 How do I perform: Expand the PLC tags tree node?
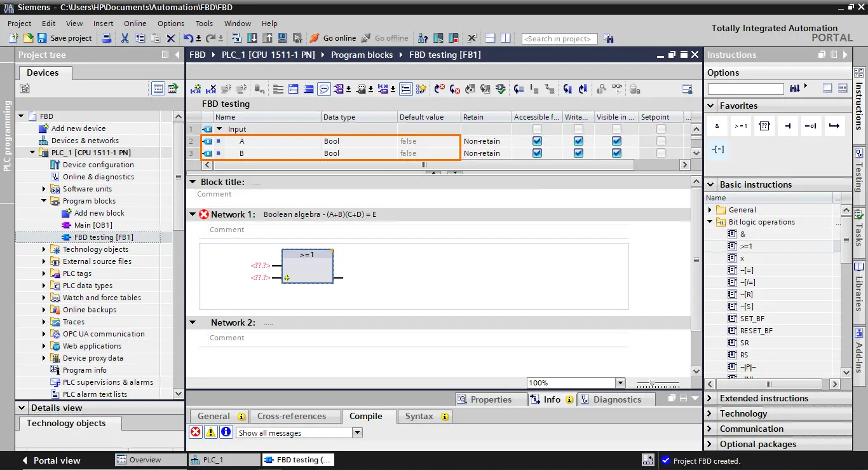[x=44, y=273]
